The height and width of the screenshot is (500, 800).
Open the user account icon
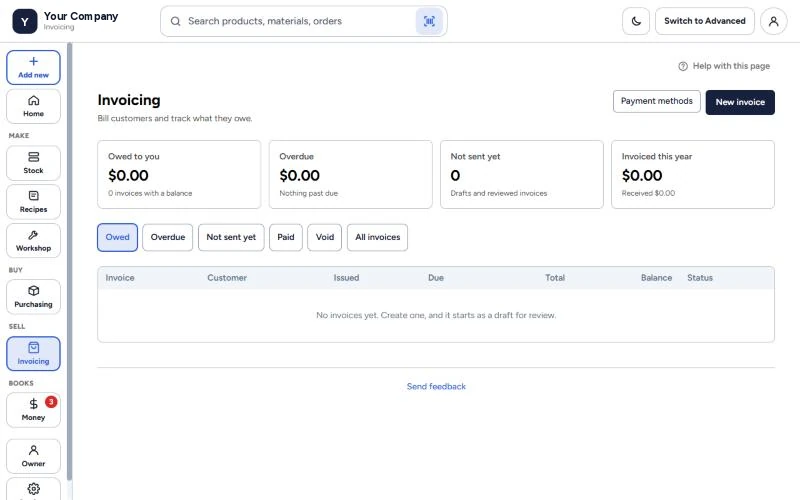click(773, 21)
